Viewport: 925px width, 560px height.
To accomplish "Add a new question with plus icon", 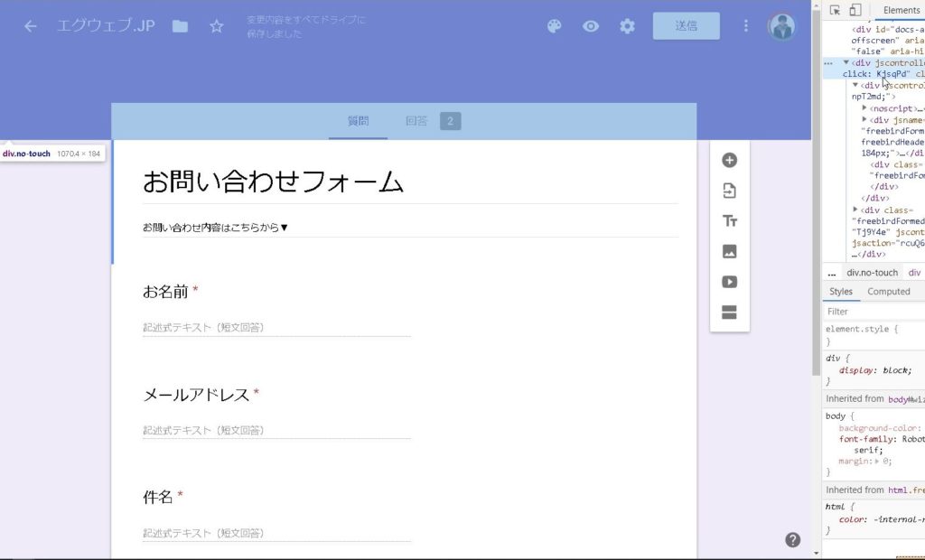I will click(x=730, y=161).
